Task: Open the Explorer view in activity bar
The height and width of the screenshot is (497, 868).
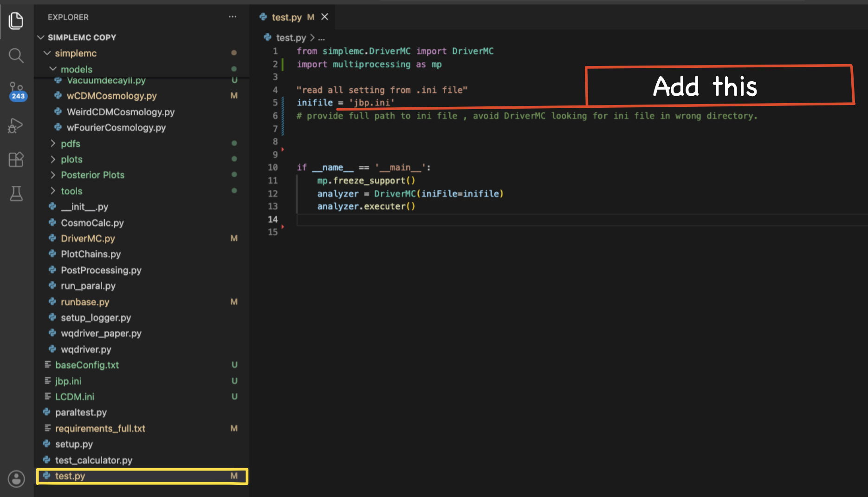Action: coord(16,21)
